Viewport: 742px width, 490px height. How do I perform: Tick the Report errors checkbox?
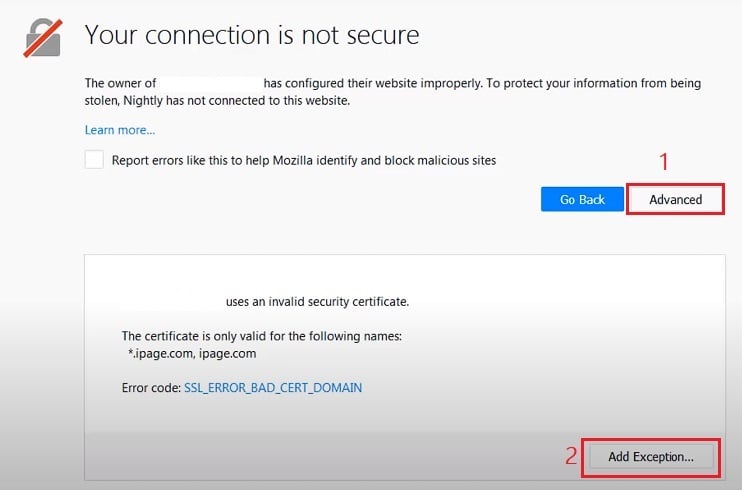coord(94,160)
